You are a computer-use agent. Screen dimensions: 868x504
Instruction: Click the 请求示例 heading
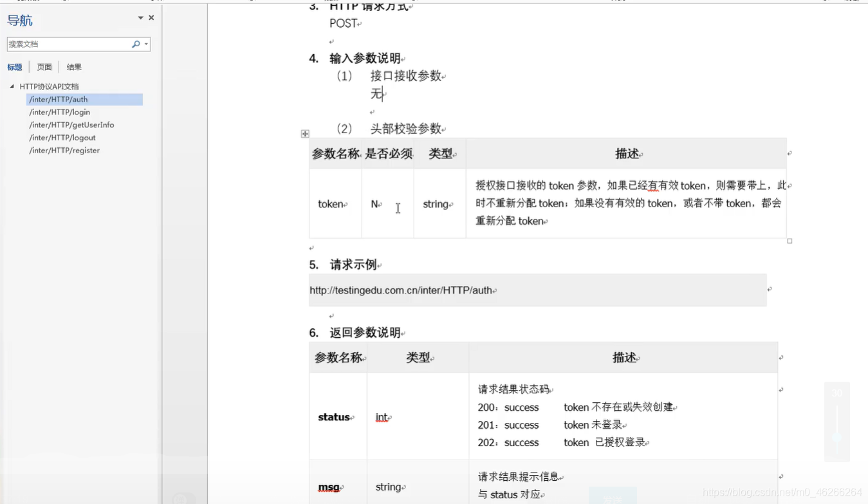[353, 265]
